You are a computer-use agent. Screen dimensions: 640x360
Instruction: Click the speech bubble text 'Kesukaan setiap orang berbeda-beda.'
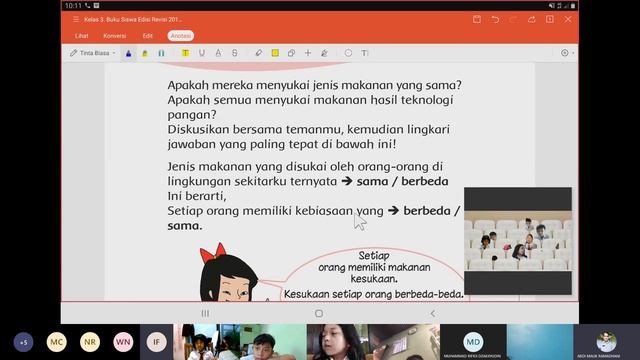click(374, 294)
